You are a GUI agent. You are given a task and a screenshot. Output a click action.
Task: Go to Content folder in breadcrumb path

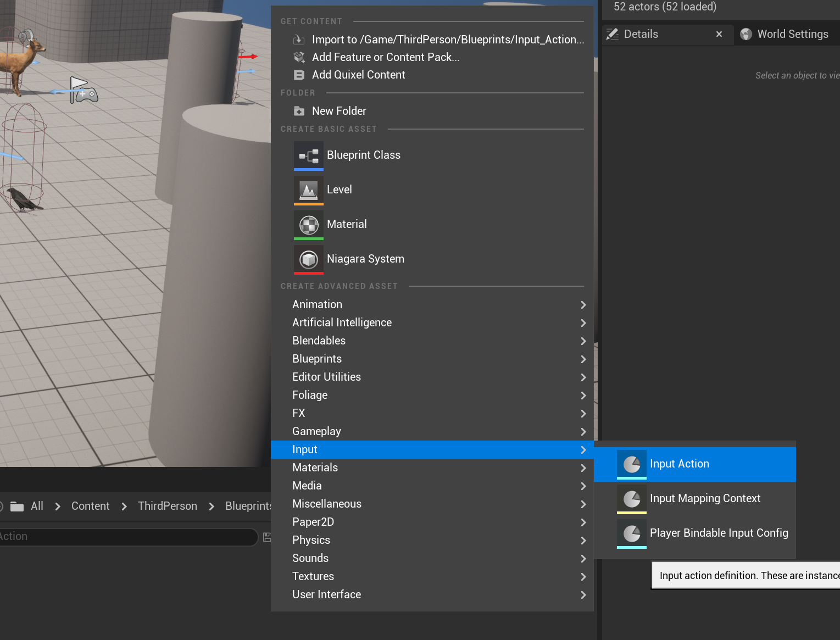90,506
